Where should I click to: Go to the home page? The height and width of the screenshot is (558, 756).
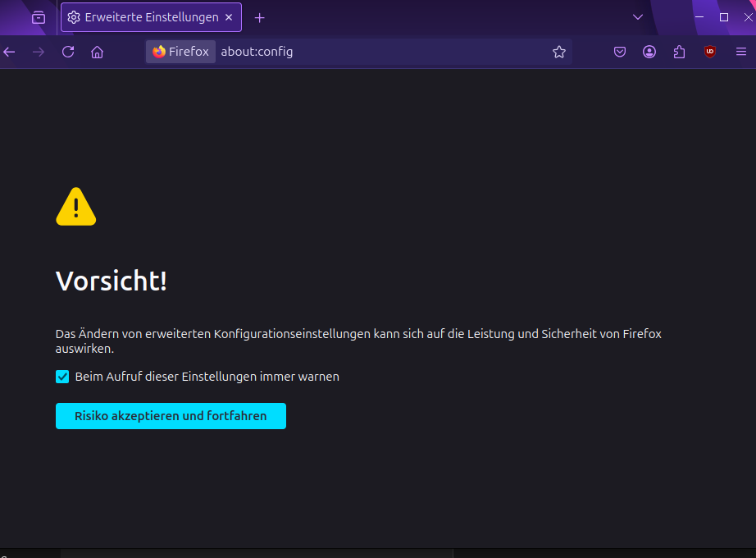point(97,52)
